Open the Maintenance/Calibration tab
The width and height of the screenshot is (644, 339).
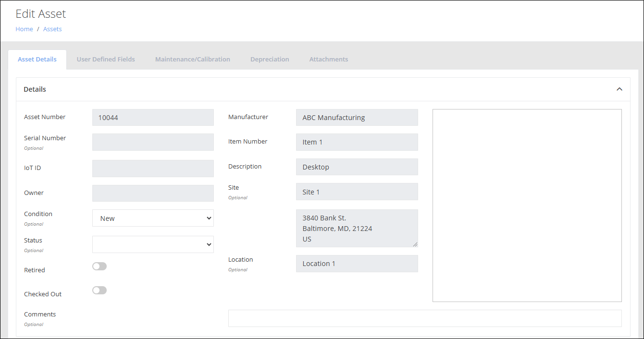tap(193, 60)
